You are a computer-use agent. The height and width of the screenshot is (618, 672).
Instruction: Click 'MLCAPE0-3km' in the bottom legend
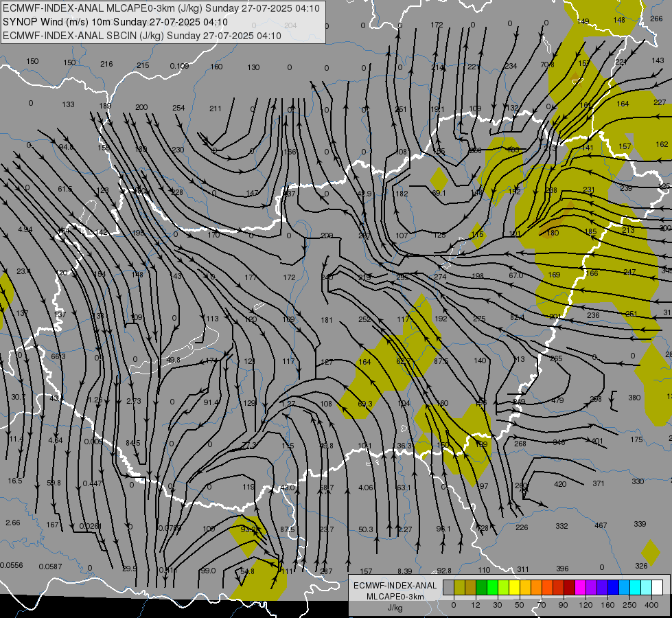pos(395,597)
